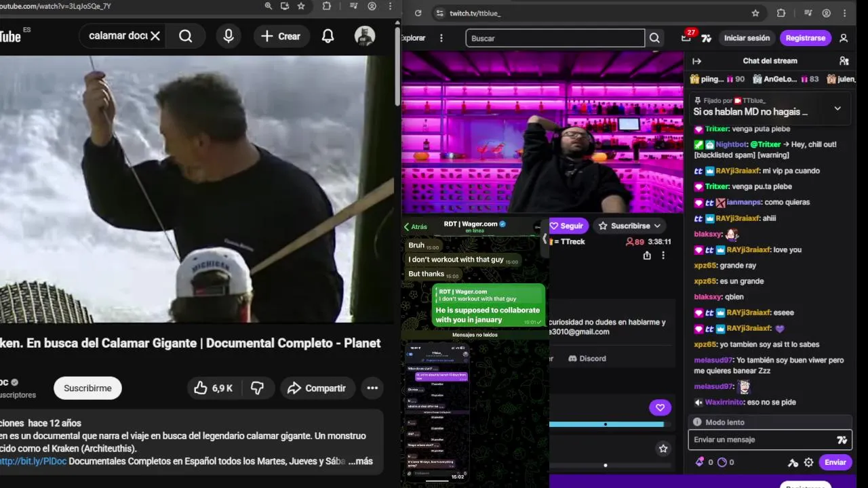868x488 pixels.
Task: Click the piing... gift leaderboard entry
Action: pos(718,79)
